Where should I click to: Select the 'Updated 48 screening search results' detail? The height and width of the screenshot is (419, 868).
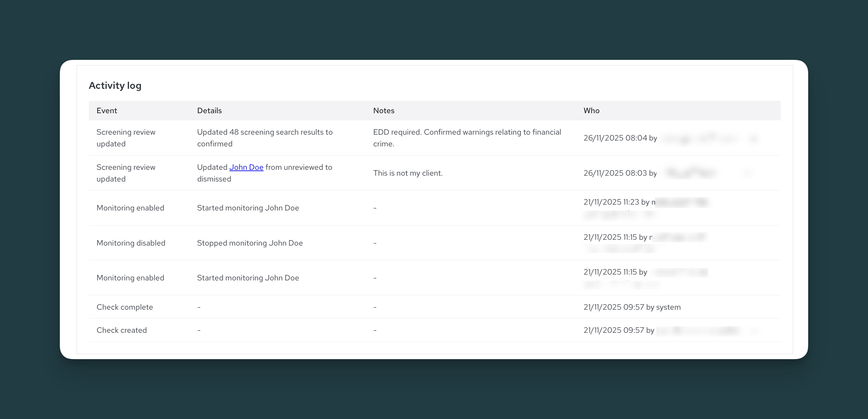[265, 138]
